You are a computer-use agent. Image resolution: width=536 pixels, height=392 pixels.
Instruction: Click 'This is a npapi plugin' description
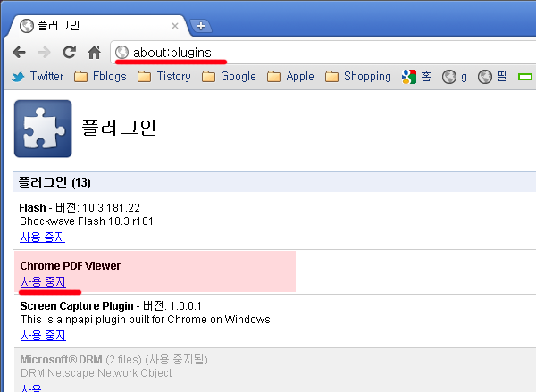point(147,320)
